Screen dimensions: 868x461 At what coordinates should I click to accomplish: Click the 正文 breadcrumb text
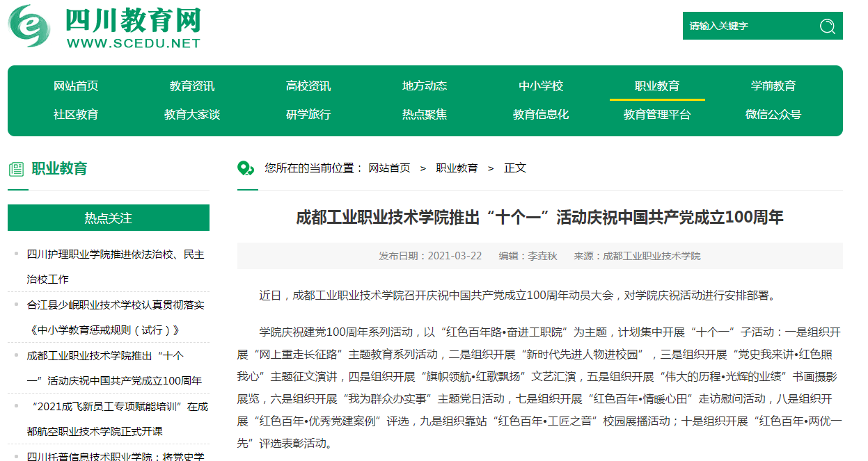click(x=515, y=168)
